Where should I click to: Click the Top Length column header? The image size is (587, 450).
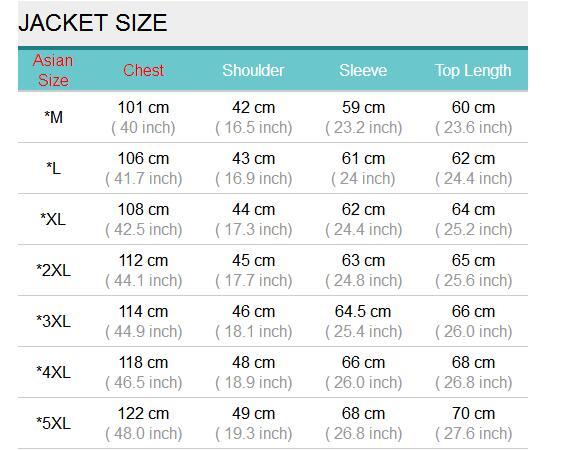473,71
